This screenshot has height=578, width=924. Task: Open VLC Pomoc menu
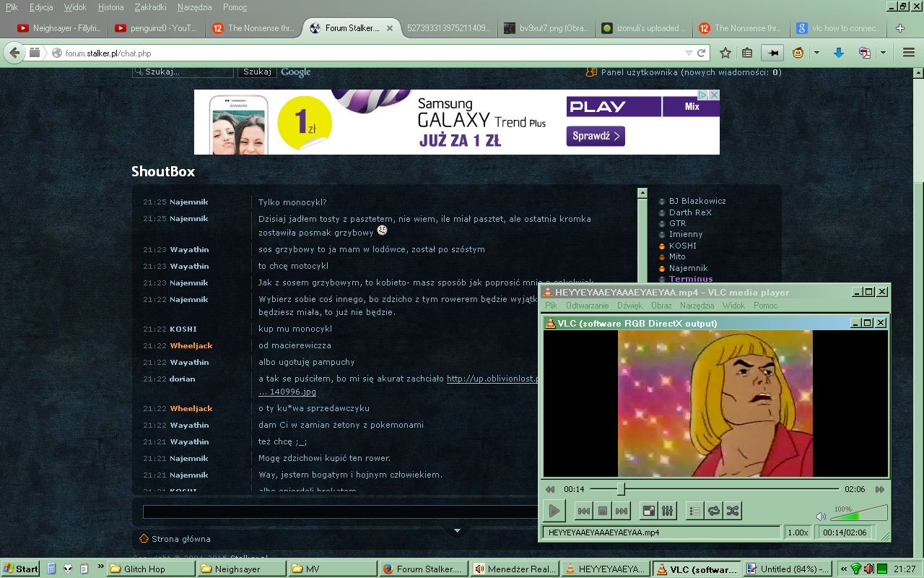[x=766, y=306]
